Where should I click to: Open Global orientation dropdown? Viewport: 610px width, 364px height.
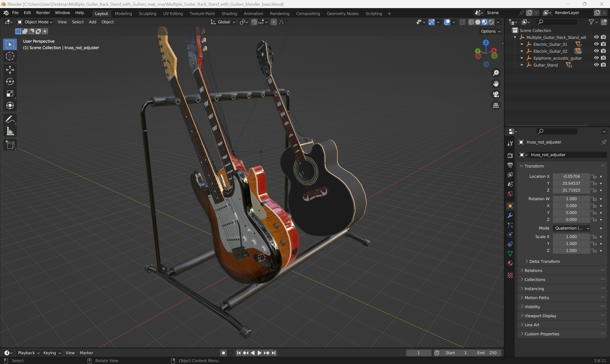point(223,22)
